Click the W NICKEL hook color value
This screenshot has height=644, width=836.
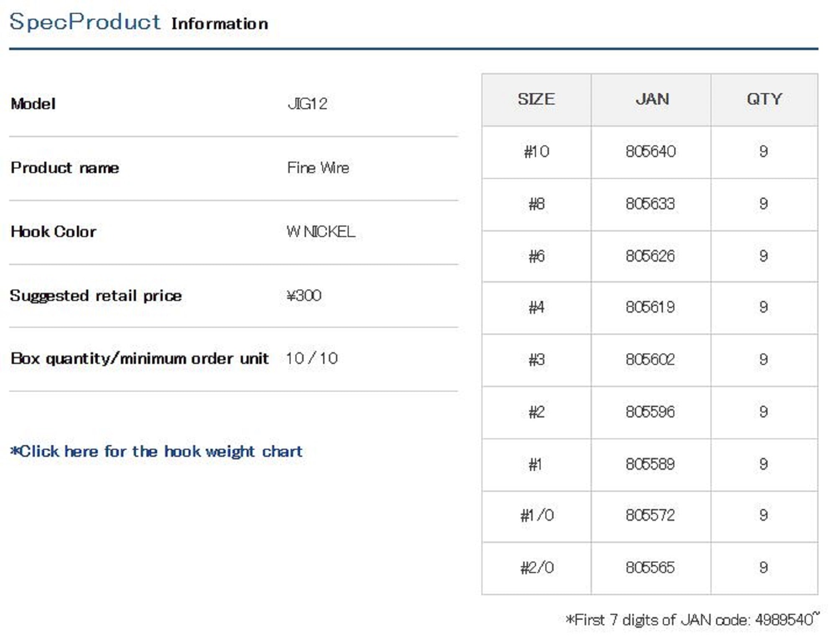point(321,232)
